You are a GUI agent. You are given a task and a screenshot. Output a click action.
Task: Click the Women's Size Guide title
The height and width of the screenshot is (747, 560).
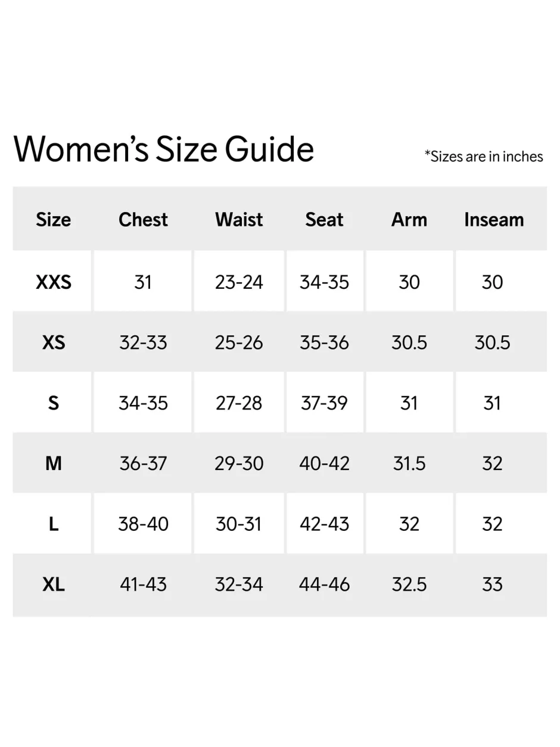(164, 149)
